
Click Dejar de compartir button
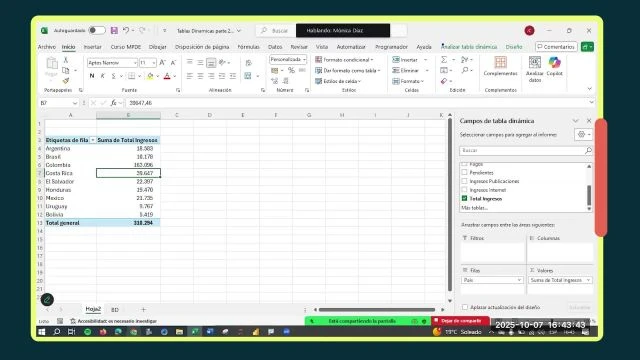tap(460, 321)
